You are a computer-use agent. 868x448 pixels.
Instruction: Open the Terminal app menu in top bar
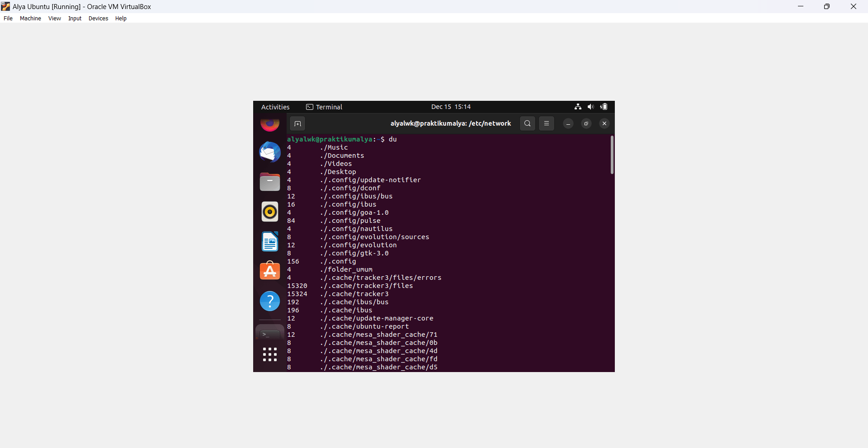coord(324,107)
